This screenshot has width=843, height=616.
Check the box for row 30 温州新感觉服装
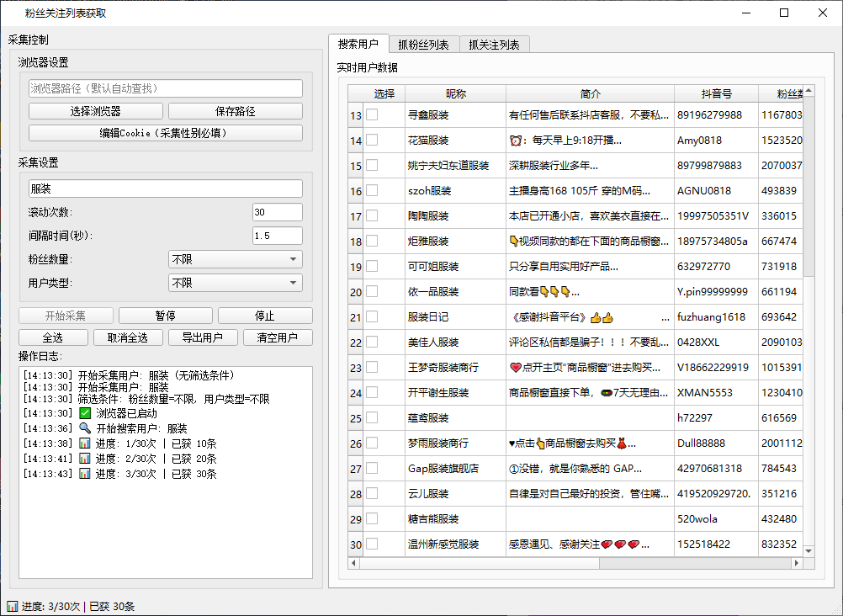click(372, 544)
